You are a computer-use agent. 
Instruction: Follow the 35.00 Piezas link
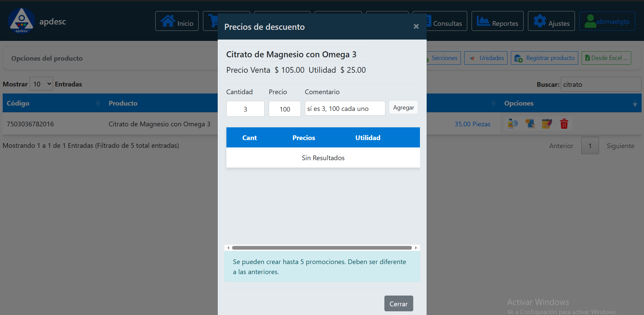473,124
